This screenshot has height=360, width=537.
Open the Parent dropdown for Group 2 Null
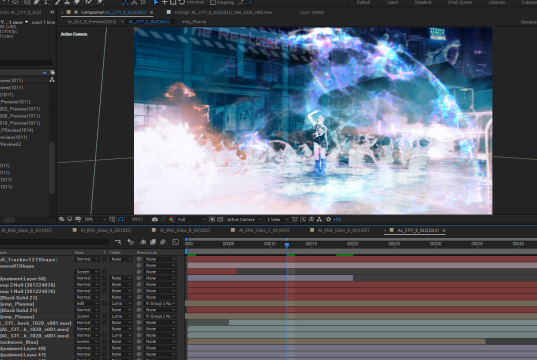click(x=160, y=285)
